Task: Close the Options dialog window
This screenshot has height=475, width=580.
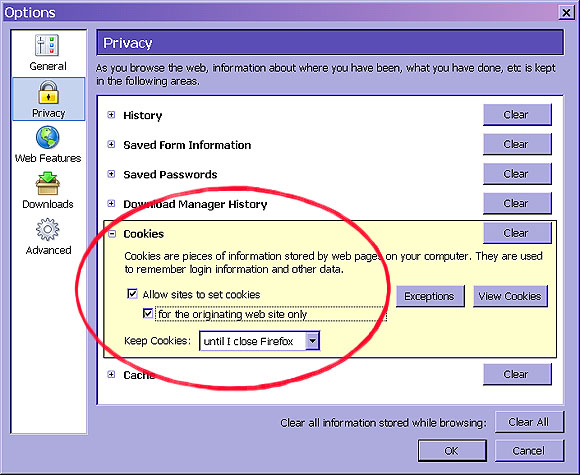Action: [x=566, y=13]
